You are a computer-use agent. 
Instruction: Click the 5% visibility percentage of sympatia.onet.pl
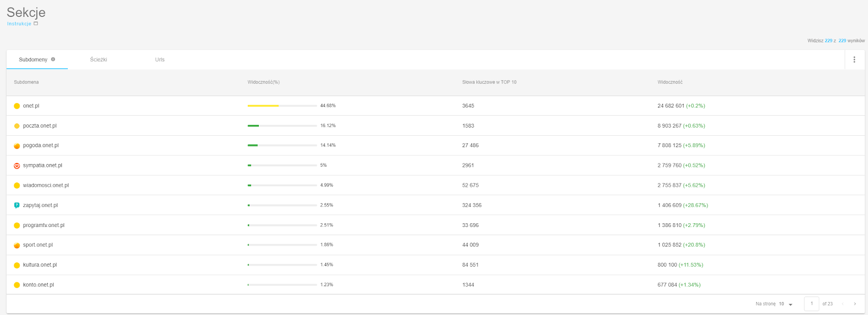pyautogui.click(x=323, y=165)
